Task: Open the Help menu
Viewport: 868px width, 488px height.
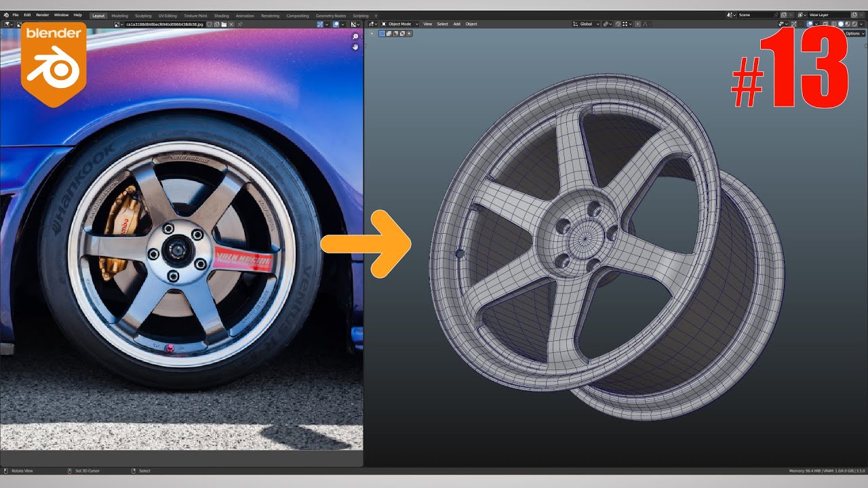Action: pos(78,15)
